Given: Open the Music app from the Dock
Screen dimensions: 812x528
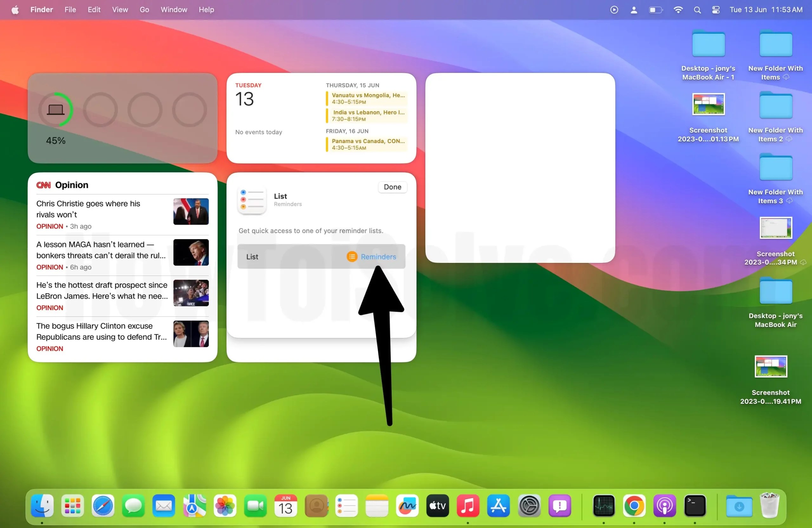Looking at the screenshot, I should click(468, 506).
